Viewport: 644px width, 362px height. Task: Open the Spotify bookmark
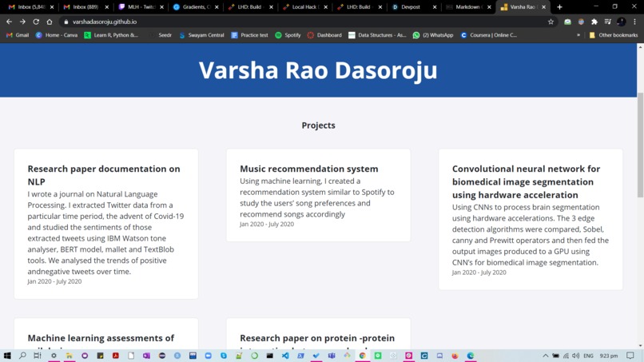288,35
